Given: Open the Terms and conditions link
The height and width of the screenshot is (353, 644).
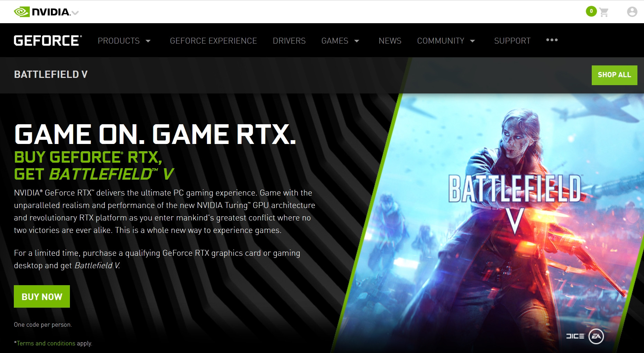Looking at the screenshot, I should [x=46, y=343].
